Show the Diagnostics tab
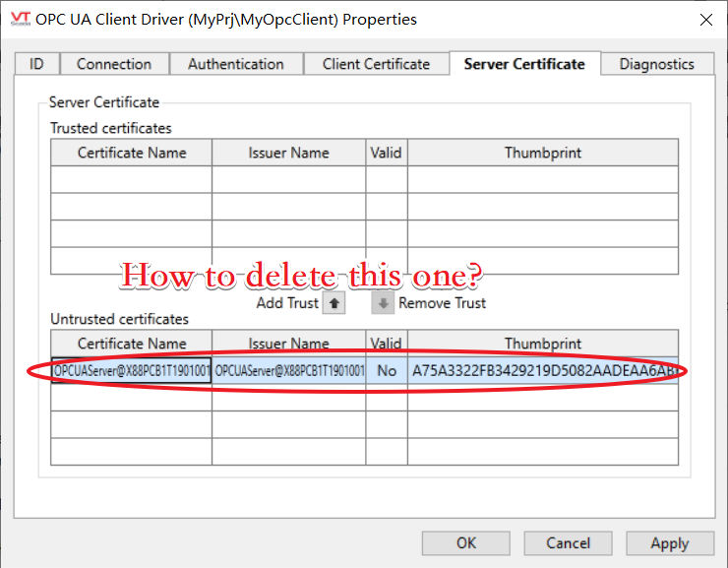The width and height of the screenshot is (728, 568). coord(656,64)
